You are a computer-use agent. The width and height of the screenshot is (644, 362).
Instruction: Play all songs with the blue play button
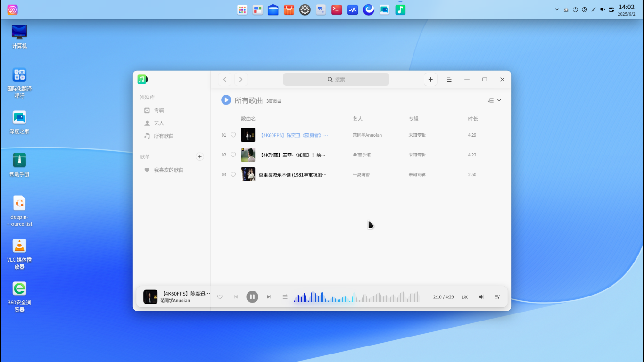[x=226, y=100]
